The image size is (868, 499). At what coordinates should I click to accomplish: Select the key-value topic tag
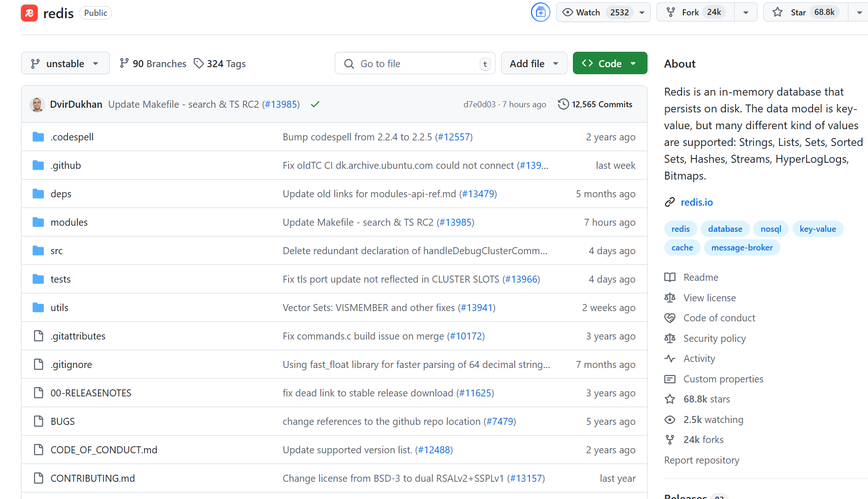(x=818, y=229)
